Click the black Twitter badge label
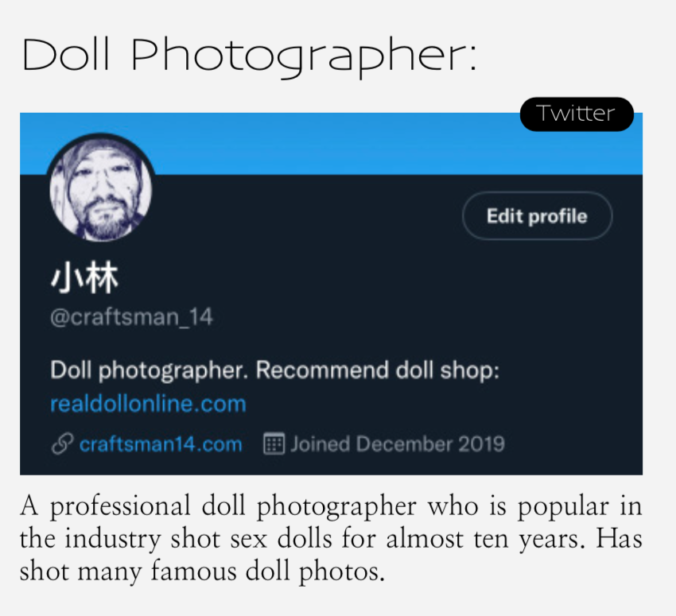Viewport: 676px width, 616px height. pos(577,114)
